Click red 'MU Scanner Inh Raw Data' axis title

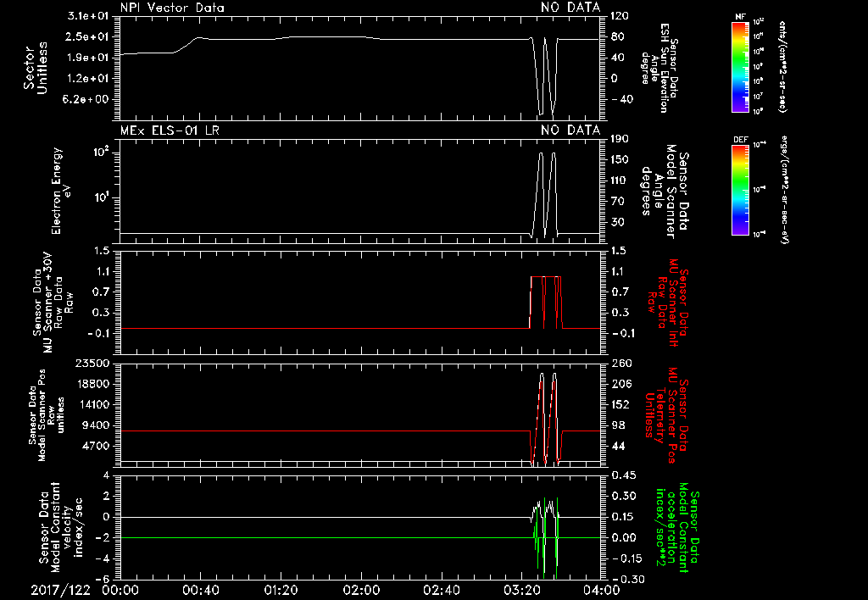(x=666, y=303)
